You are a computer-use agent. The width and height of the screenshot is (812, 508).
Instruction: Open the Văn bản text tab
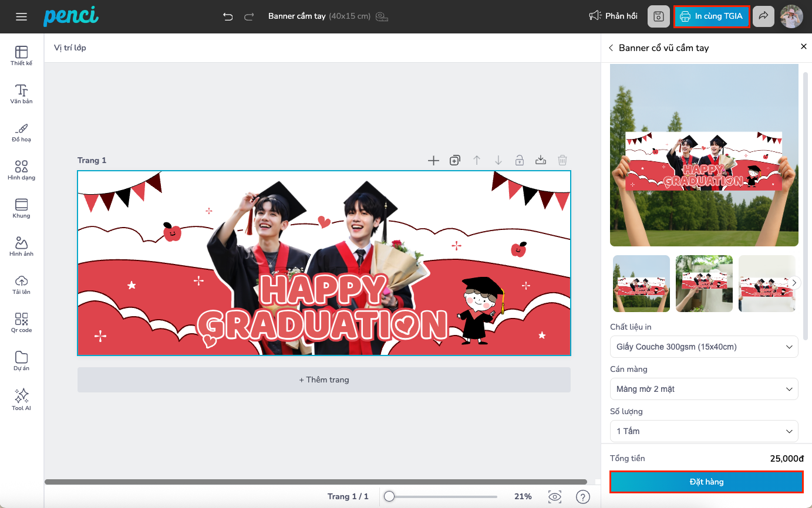tap(21, 93)
